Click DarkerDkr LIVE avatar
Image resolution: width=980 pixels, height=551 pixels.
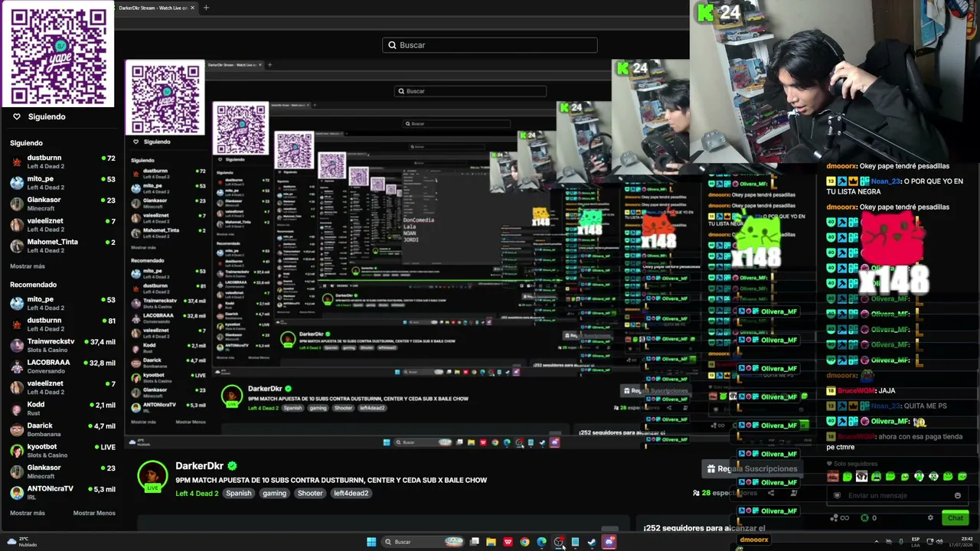tap(152, 476)
